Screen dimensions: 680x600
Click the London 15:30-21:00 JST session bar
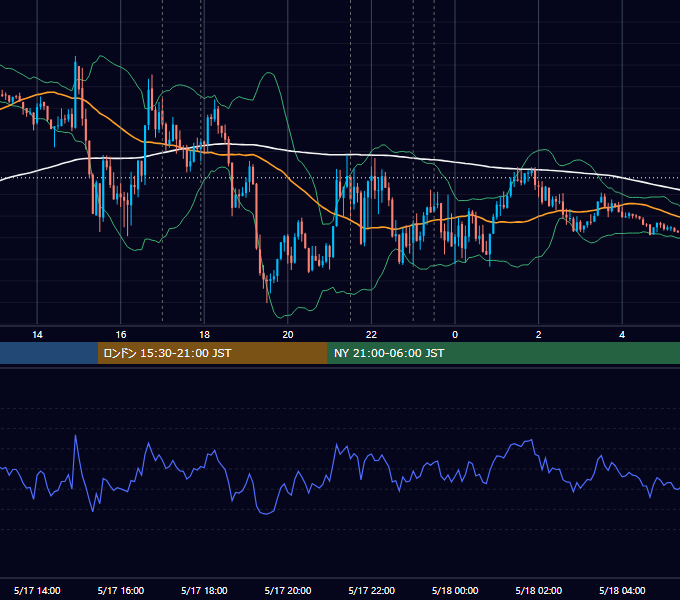pyautogui.click(x=212, y=353)
